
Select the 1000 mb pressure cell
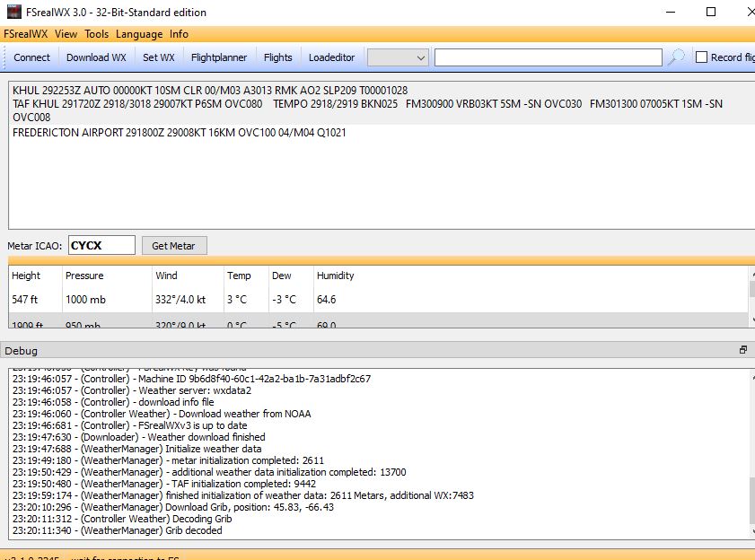click(85, 300)
